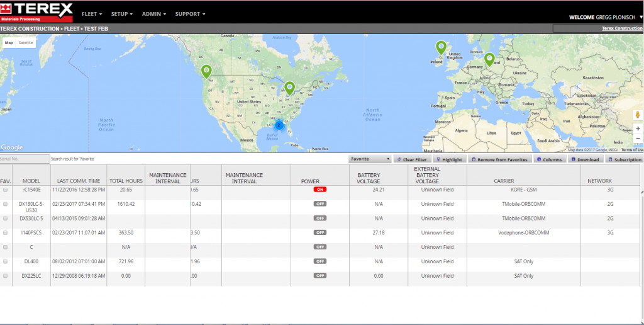Sort by the POWER column header
This screenshot has height=325, width=644.
tap(310, 181)
